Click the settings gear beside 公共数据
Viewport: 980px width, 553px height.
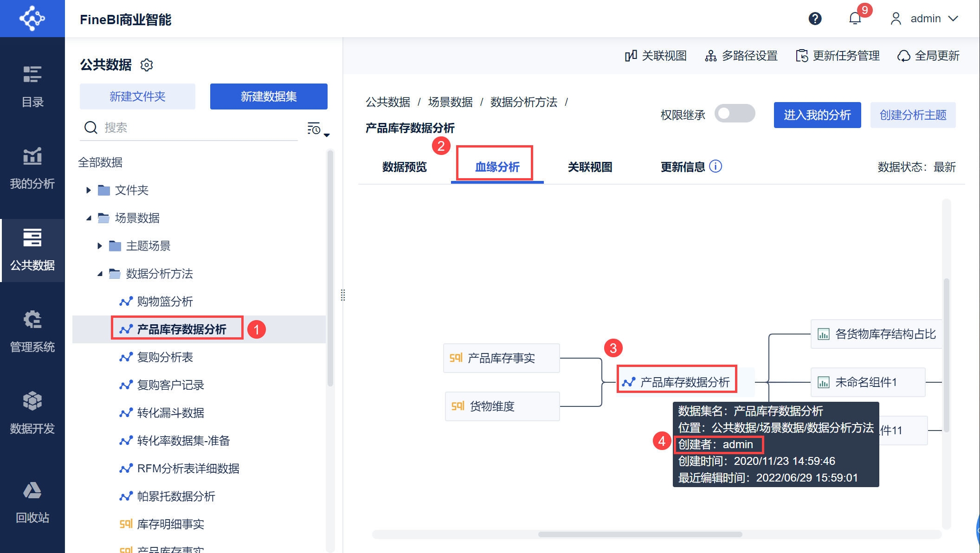coord(147,65)
